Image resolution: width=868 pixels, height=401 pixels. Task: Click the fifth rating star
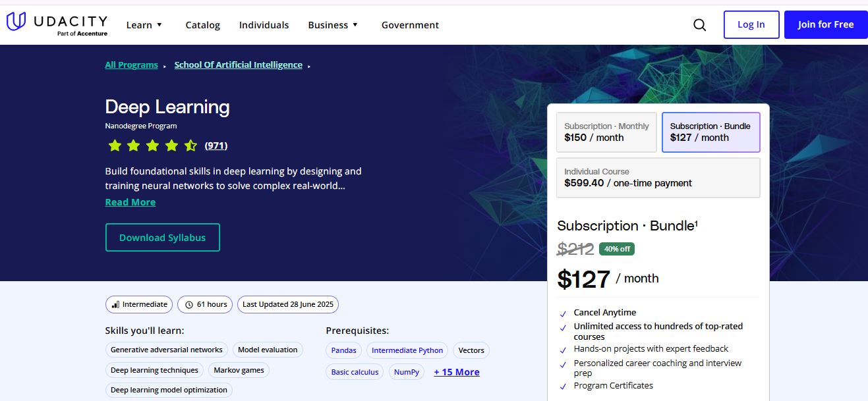click(x=190, y=145)
